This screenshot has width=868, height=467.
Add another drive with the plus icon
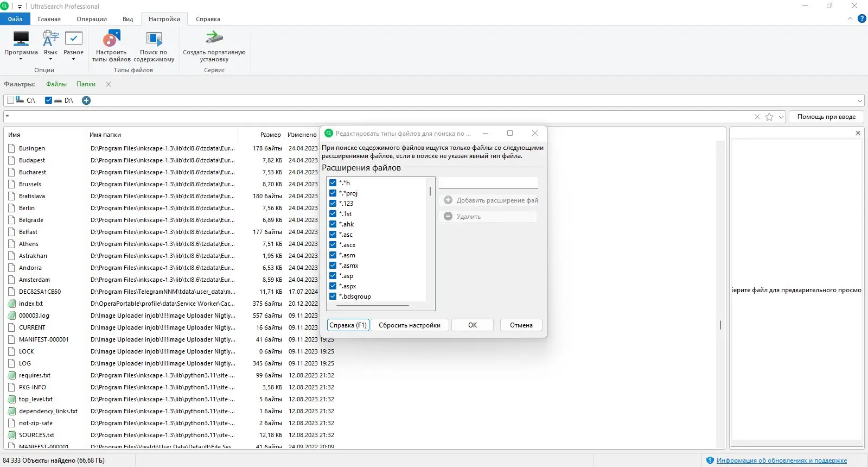click(86, 100)
